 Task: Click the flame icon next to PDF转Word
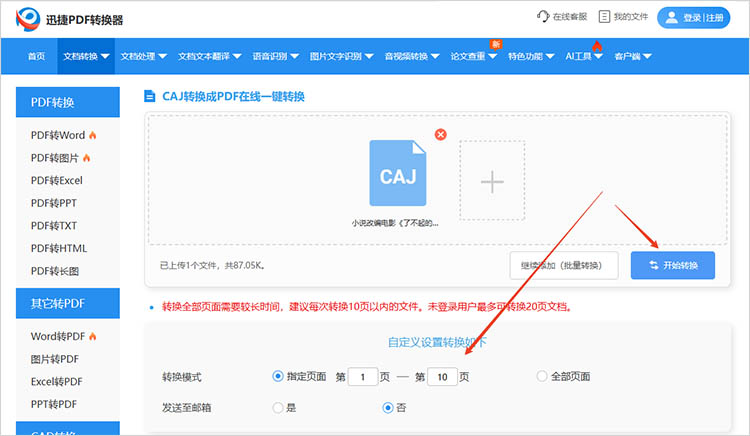pos(93,135)
